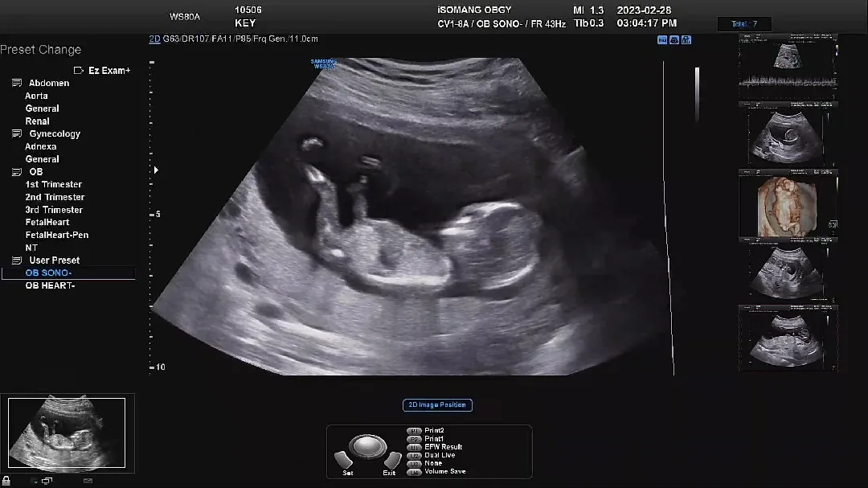The width and height of the screenshot is (868, 488).
Task: Collapse the OB preset group
Action: click(17, 172)
